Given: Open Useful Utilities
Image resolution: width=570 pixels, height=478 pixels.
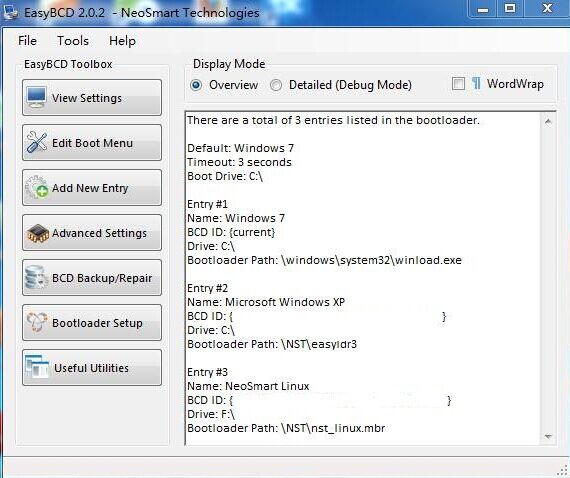Looking at the screenshot, I should click(92, 368).
